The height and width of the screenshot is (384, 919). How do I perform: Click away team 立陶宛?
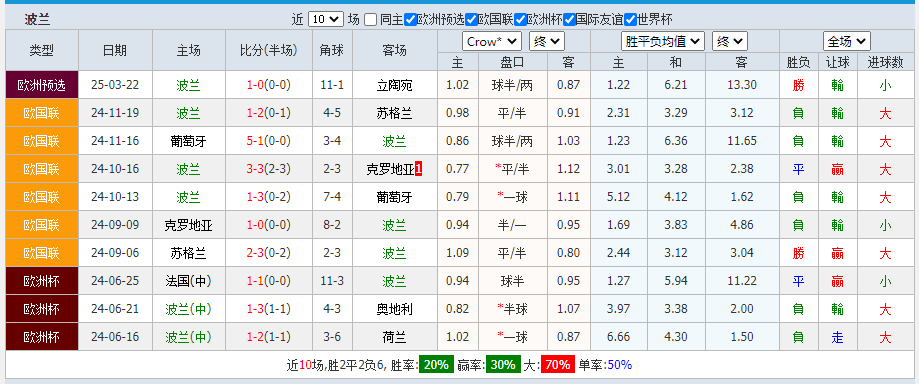pyautogui.click(x=394, y=86)
